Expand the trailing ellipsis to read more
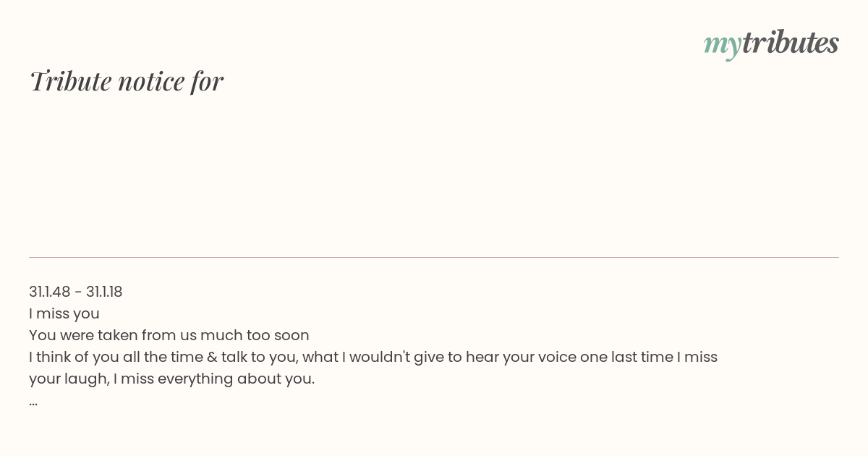This screenshot has width=868, height=456. pos(33,403)
